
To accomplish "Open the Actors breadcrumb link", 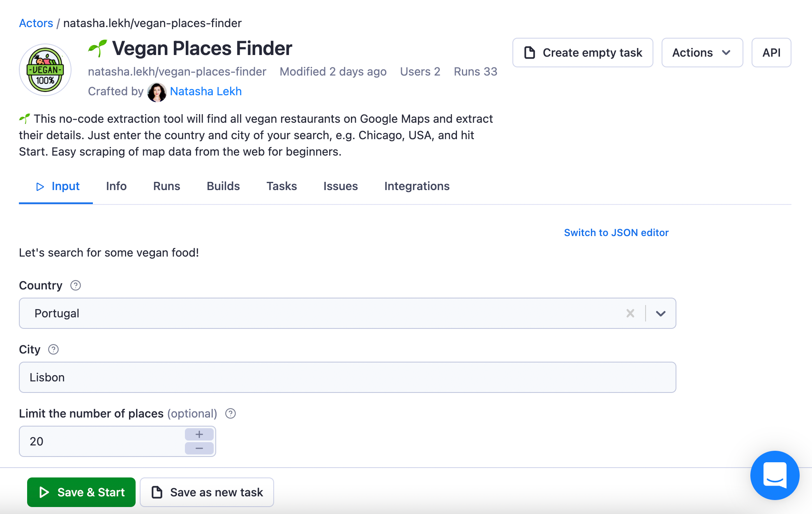I will [36, 23].
